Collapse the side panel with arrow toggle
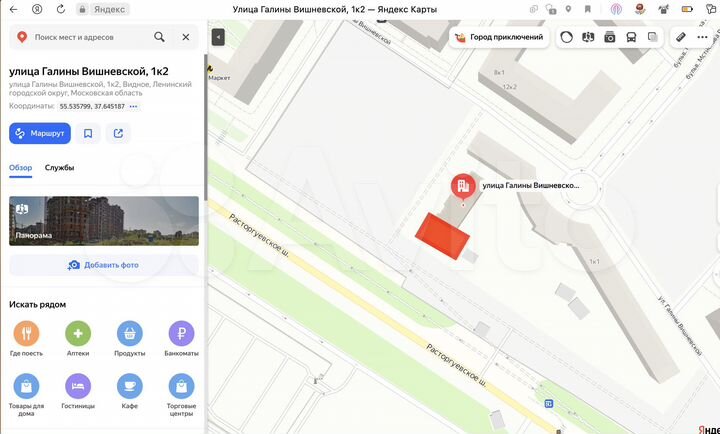 pos(218,37)
